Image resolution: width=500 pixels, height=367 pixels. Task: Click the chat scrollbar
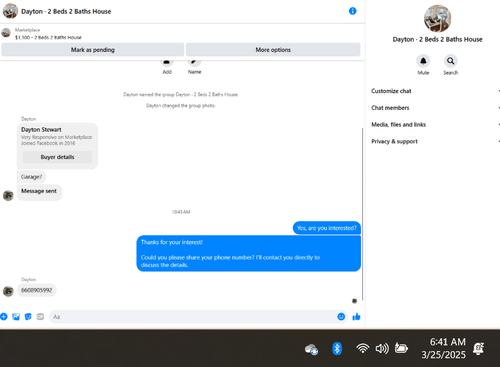pos(362,214)
